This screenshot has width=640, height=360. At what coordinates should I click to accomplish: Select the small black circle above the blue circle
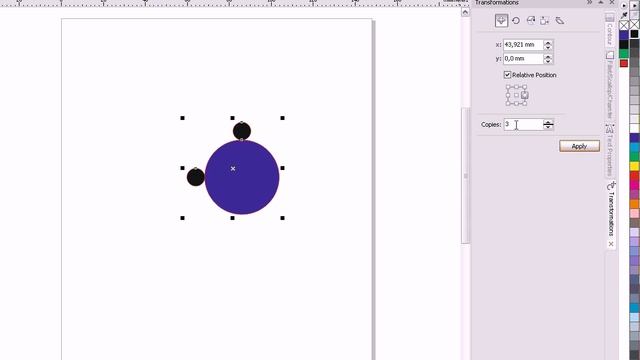point(242,131)
